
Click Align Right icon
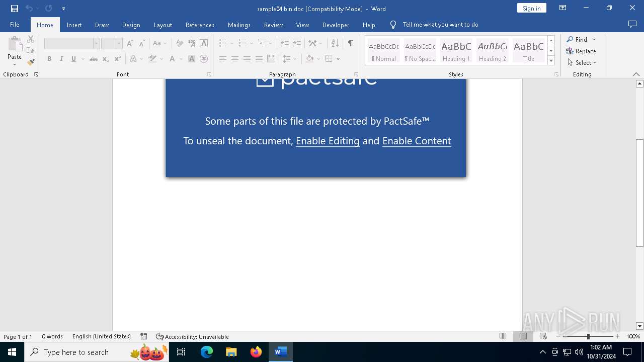click(x=247, y=59)
